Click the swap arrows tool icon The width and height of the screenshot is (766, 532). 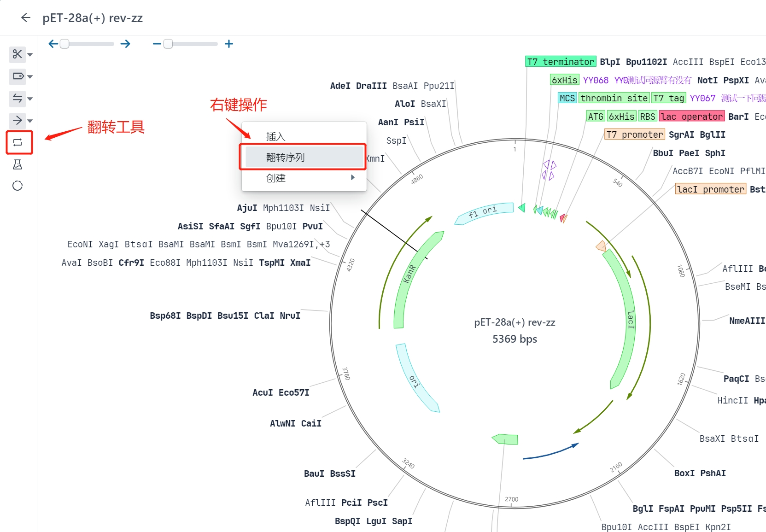point(18,99)
